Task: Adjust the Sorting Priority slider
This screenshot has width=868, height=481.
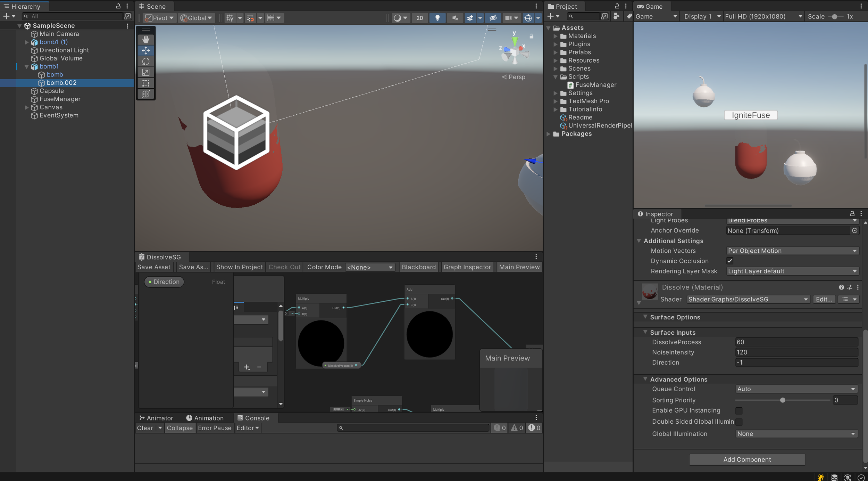Action: pyautogui.click(x=782, y=400)
